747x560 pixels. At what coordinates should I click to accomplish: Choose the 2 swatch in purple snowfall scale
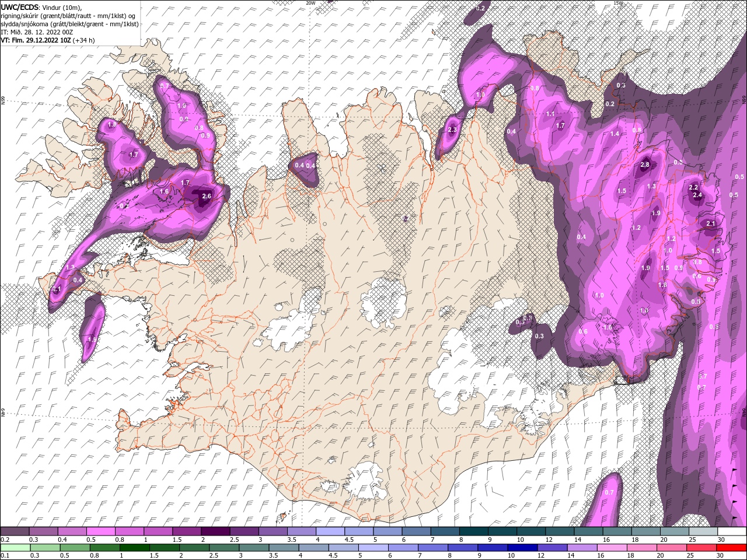215,531
